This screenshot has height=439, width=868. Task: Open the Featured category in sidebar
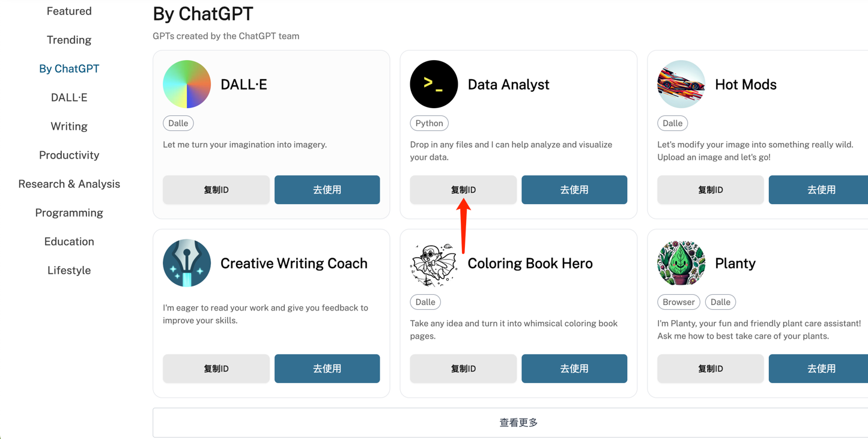69,11
